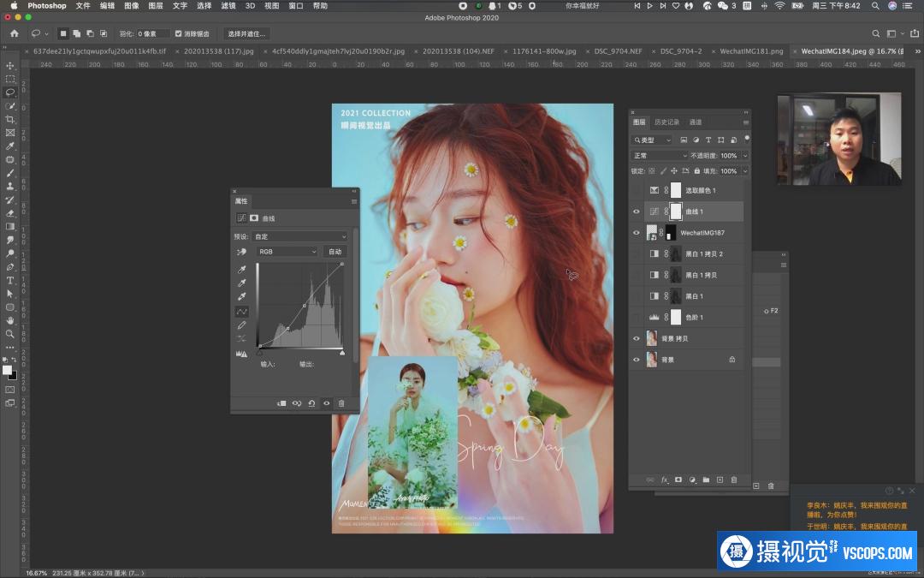This screenshot has height=578, width=924.
Task: Pick the white point eyedropper in Curves
Action: pyautogui.click(x=241, y=296)
